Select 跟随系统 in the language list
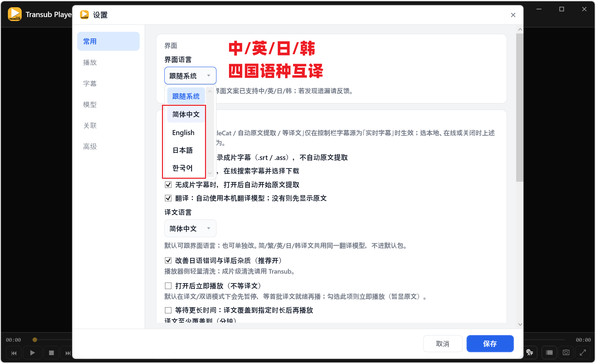 pyautogui.click(x=186, y=96)
